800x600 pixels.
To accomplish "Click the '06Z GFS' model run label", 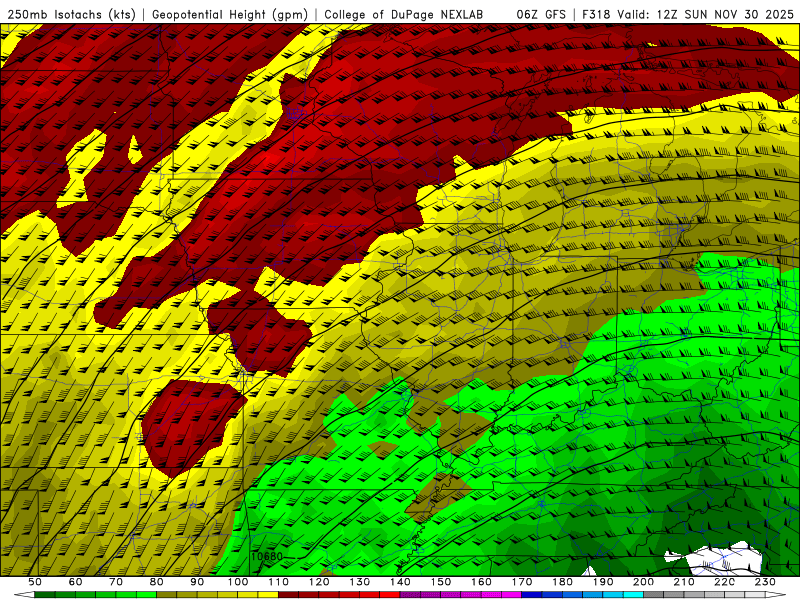I will (x=541, y=14).
